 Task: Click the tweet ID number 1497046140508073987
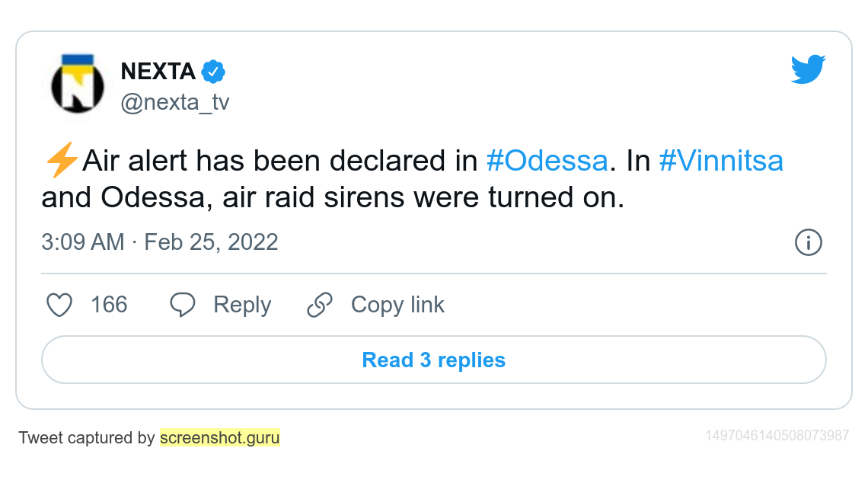[x=777, y=436]
